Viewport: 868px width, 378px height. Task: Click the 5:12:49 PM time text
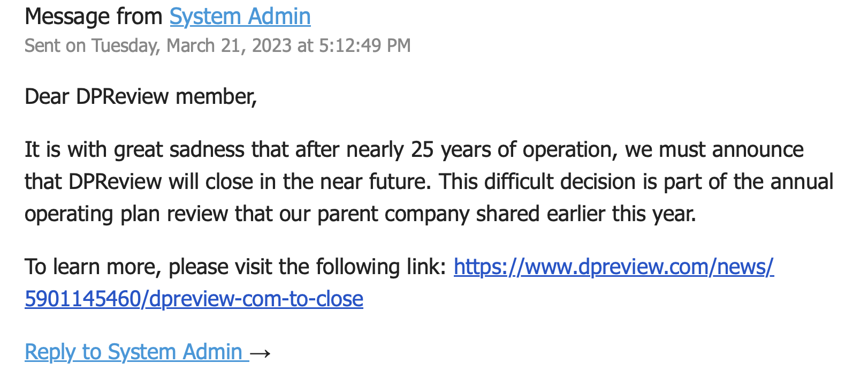pos(365,46)
